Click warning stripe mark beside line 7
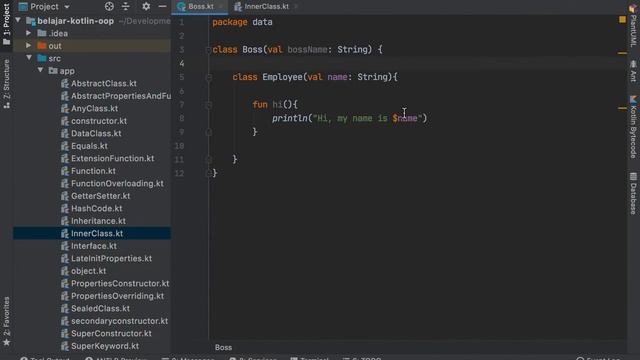Viewport: 640px width, 360px height. (622, 108)
